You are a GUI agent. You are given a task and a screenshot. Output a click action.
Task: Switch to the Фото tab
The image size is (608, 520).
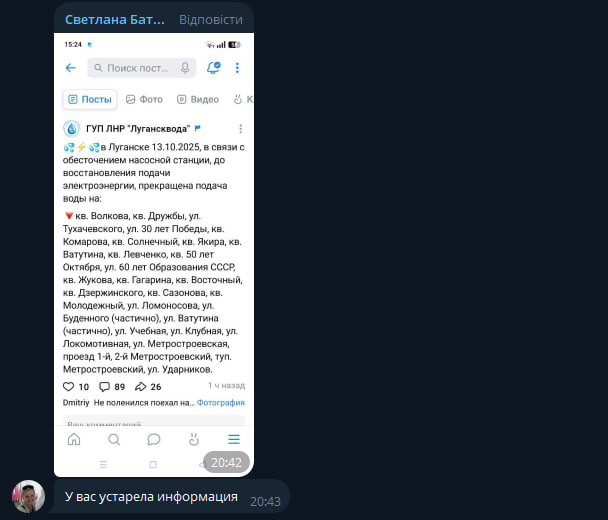(144, 100)
